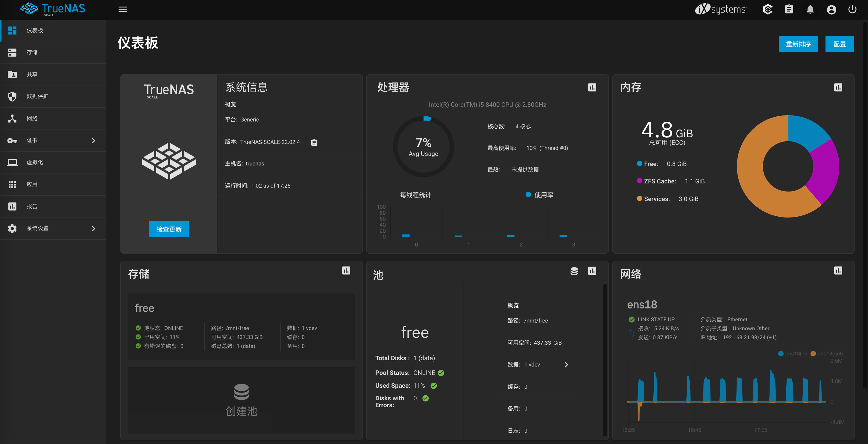Open the user account icon
Image resolution: width=868 pixels, height=444 pixels.
pos(831,10)
